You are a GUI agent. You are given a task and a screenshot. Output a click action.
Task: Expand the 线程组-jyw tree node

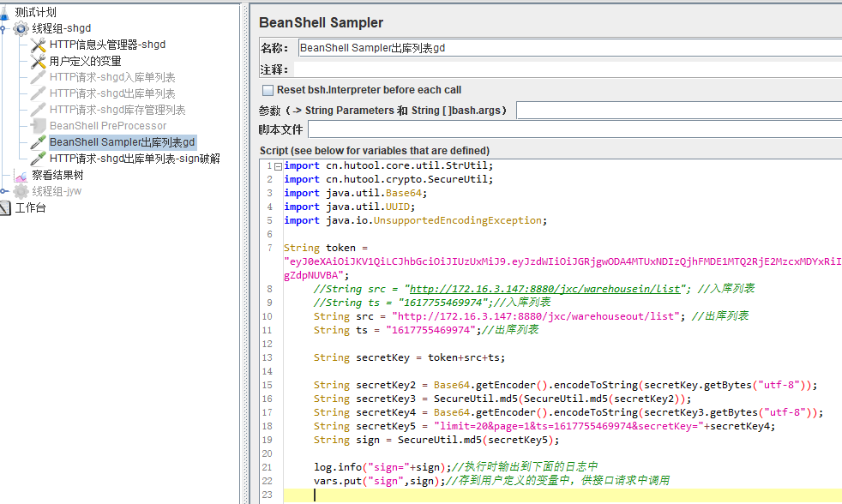[x=3, y=191]
